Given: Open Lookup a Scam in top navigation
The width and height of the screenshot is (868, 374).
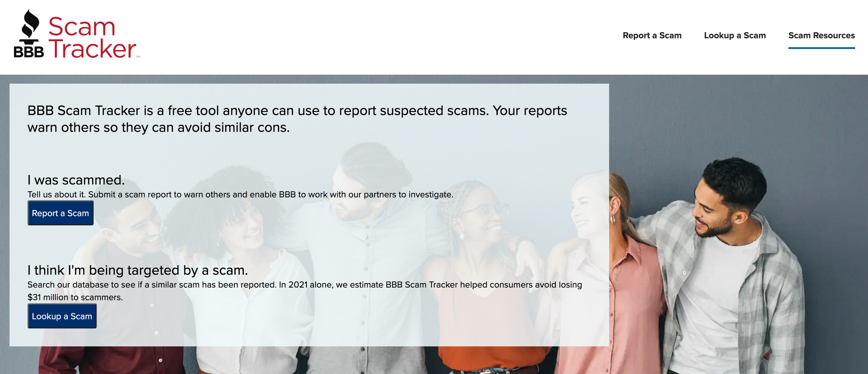Looking at the screenshot, I should pyautogui.click(x=735, y=36).
